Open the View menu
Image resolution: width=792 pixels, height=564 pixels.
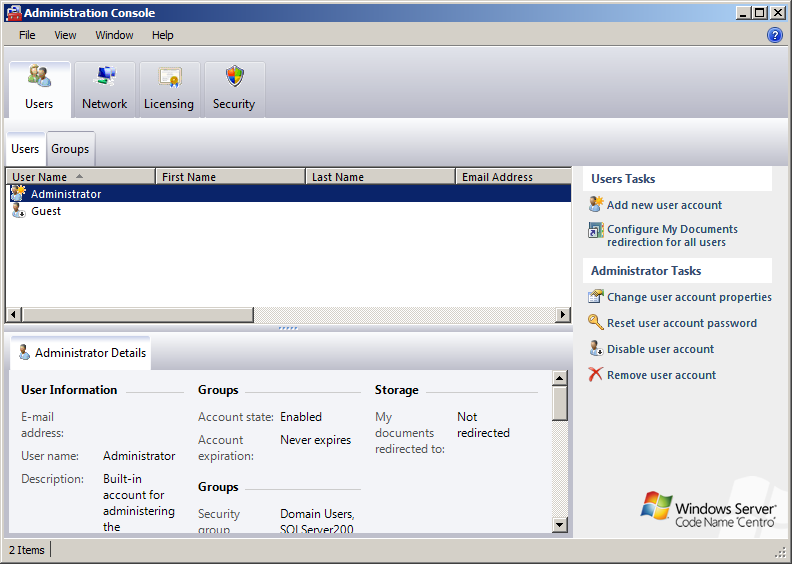pos(65,35)
